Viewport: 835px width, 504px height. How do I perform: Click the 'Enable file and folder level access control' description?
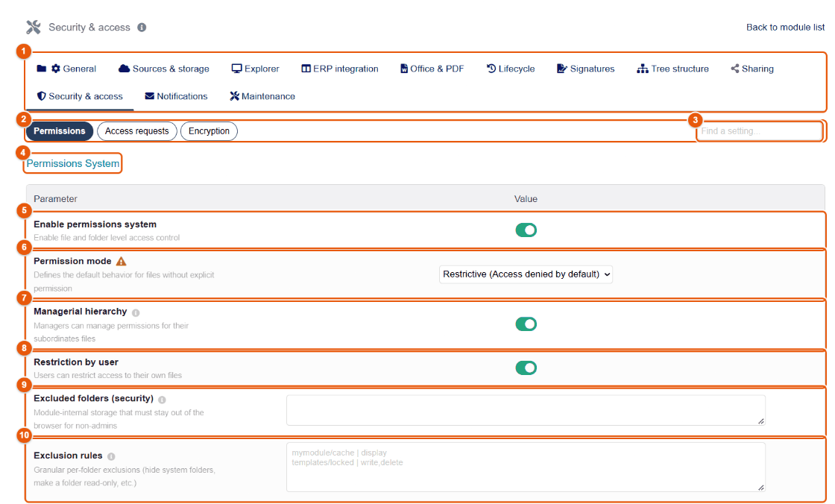107,238
